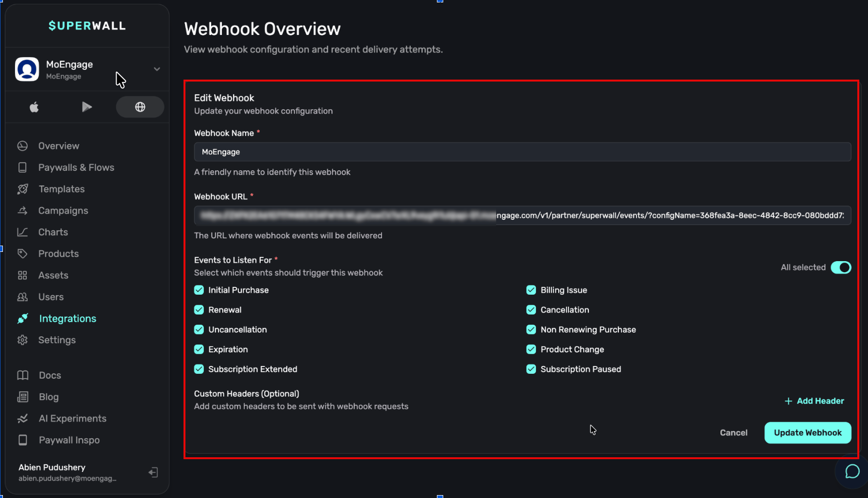Select the Apple iOS platform icon
Screen dimensions: 868x498
click(x=34, y=107)
